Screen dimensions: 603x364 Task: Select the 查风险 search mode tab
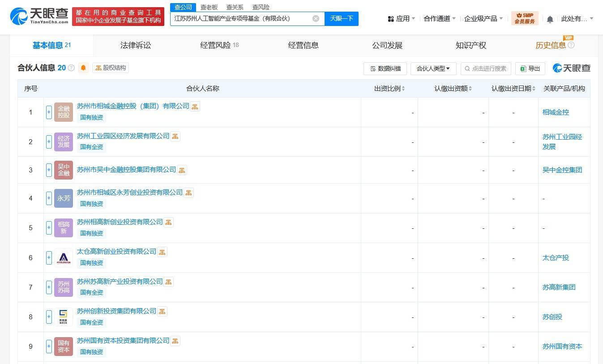pos(261,7)
